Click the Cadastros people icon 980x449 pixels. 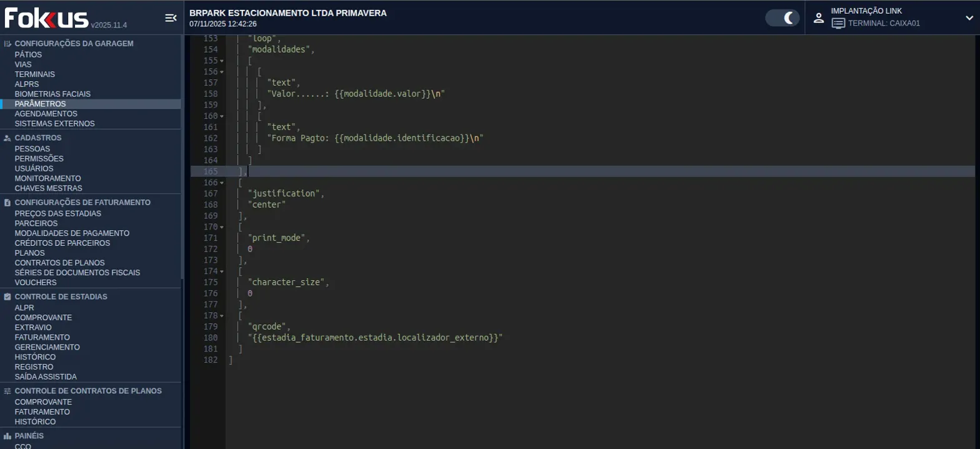pos(7,138)
